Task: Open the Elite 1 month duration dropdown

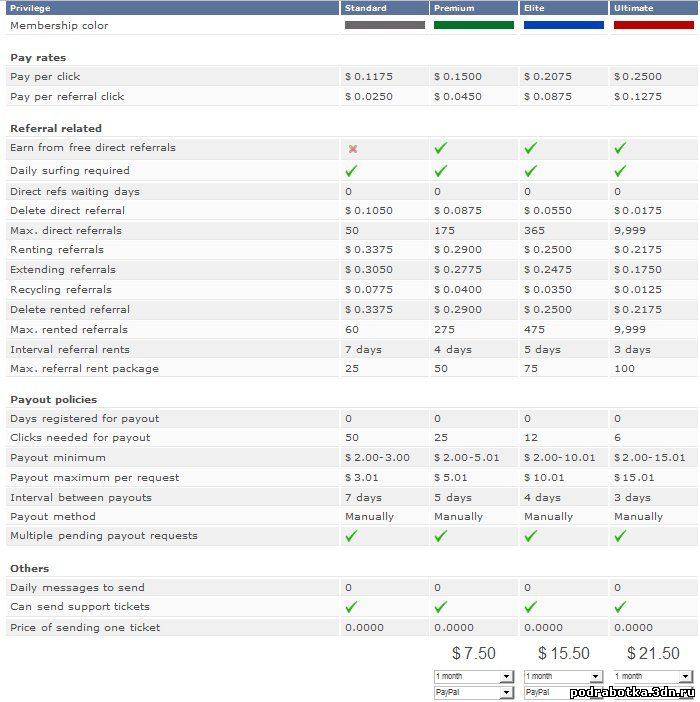Action: [563, 677]
